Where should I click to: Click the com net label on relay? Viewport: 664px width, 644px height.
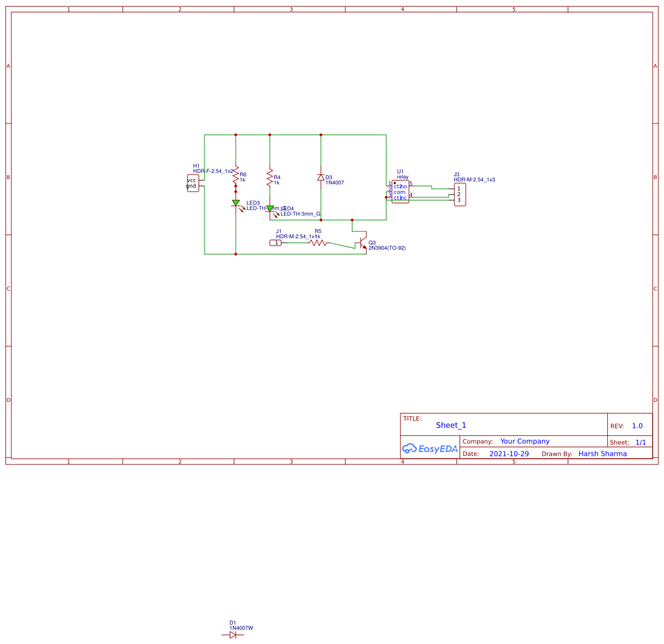tap(400, 192)
